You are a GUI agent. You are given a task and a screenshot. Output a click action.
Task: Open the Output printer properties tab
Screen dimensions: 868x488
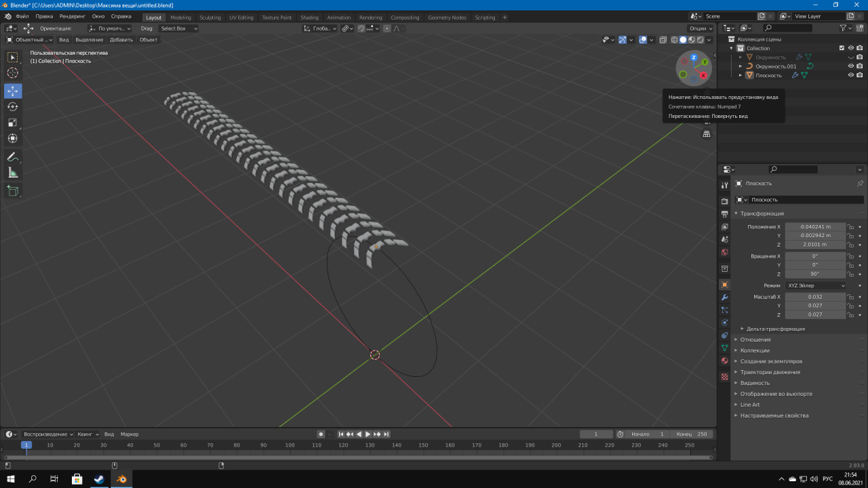pyautogui.click(x=724, y=213)
